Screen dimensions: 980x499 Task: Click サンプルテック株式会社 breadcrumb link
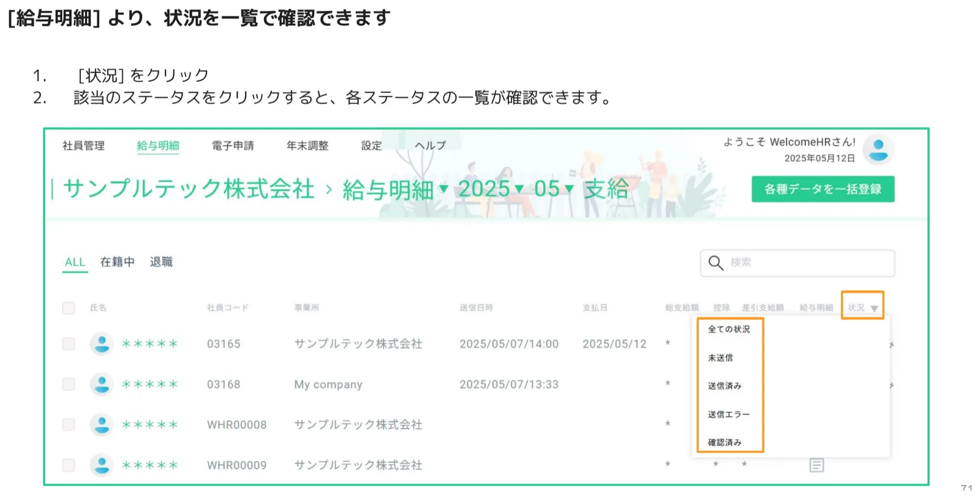(x=189, y=189)
